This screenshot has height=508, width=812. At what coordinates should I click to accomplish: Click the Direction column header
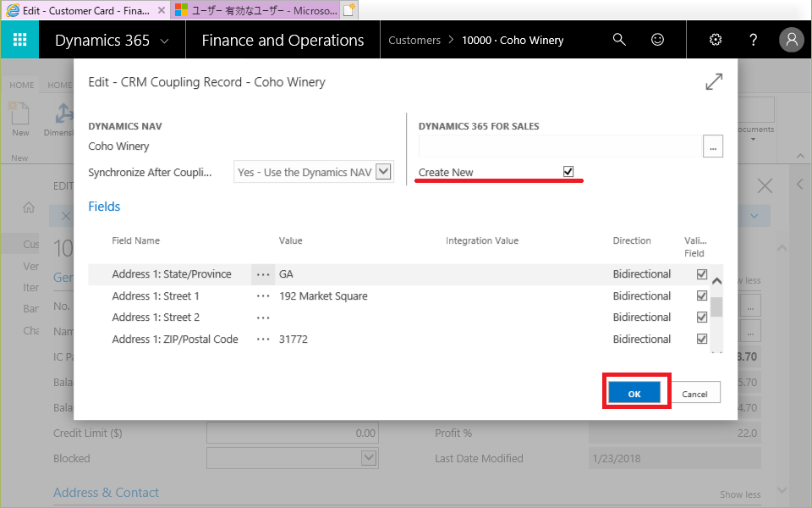point(632,240)
